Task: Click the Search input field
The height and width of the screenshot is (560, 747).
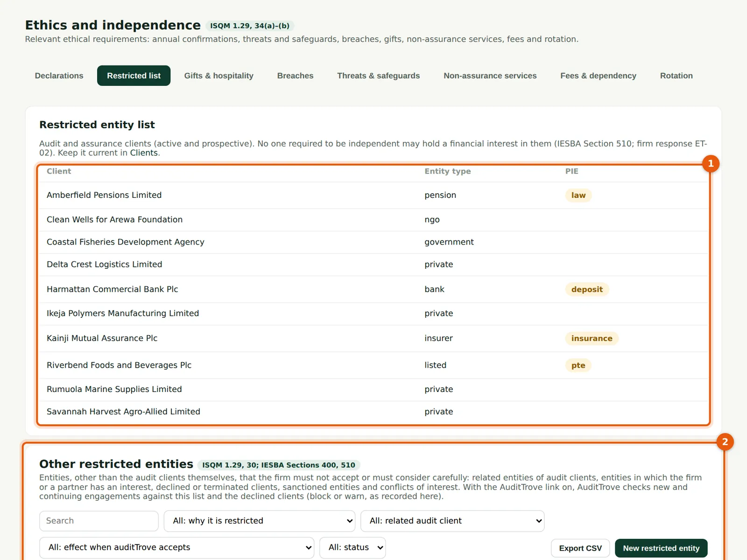Action: 99,521
